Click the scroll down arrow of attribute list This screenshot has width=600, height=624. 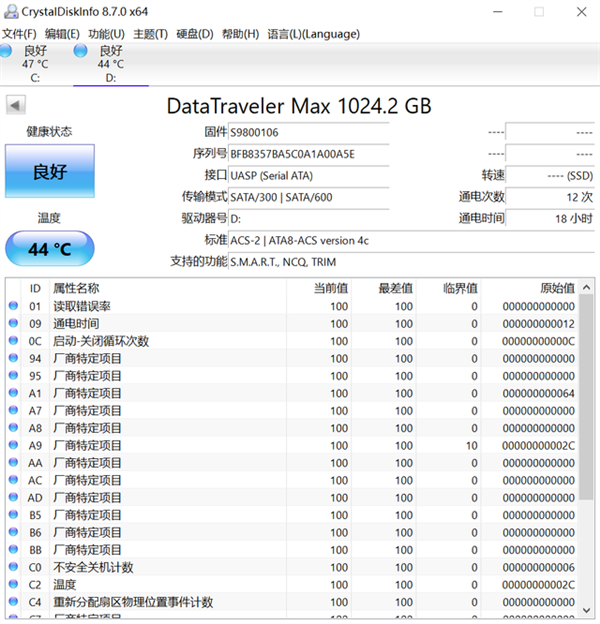pyautogui.click(x=586, y=610)
